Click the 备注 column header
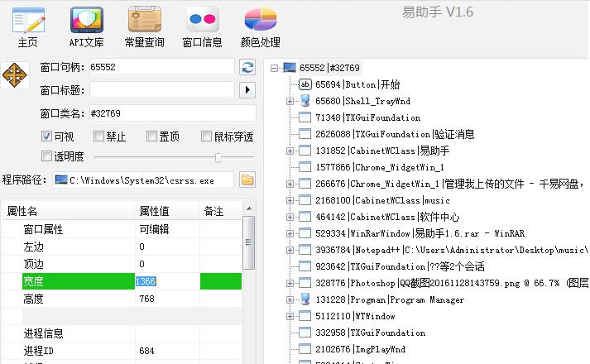The image size is (590, 364). [x=220, y=211]
